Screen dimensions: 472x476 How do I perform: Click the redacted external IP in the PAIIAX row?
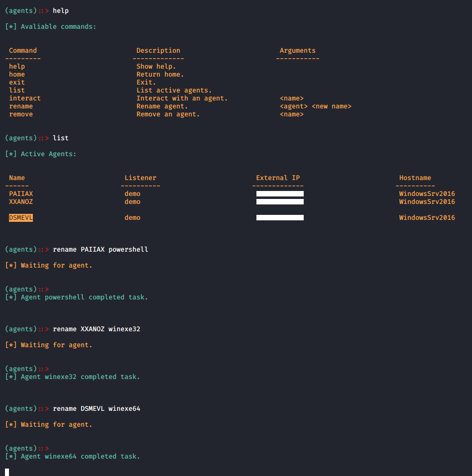[280, 193]
